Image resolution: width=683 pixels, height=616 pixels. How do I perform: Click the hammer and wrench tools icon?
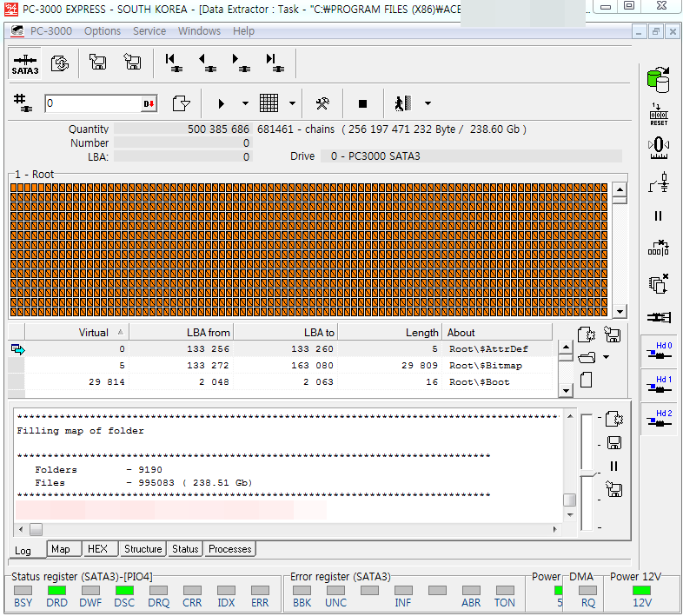point(322,103)
